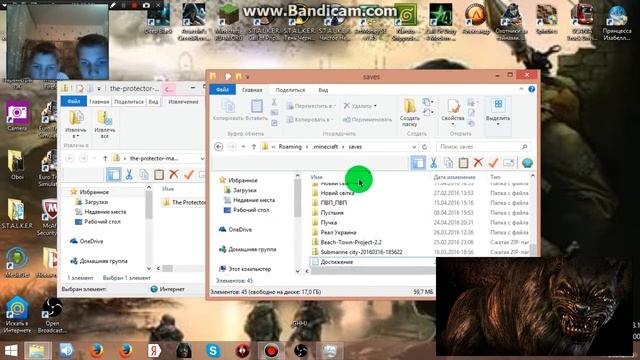640x360 pixels.
Task: Click Вставить in saves ribbon
Action: (x=256, y=110)
